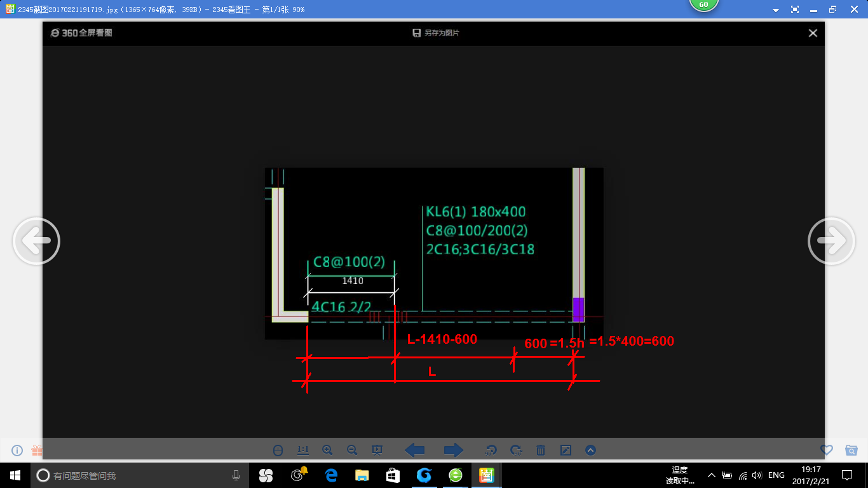
Task: Open the Windows Store from taskbar
Action: pyautogui.click(x=393, y=475)
